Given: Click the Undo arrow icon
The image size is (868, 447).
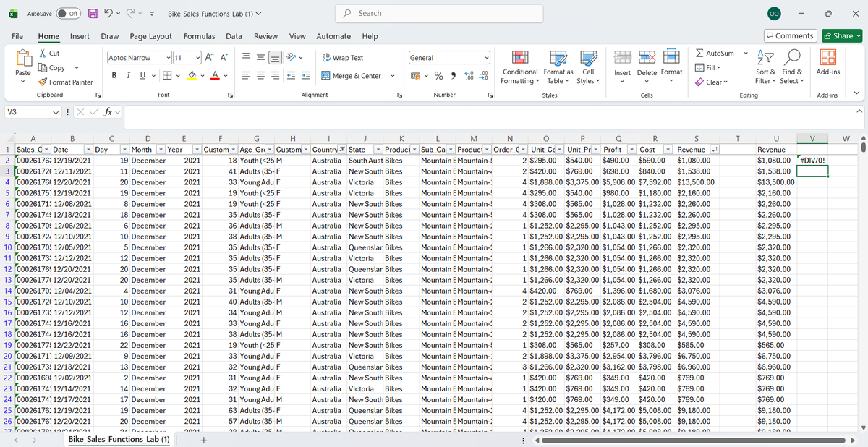Looking at the screenshot, I should tap(110, 14).
